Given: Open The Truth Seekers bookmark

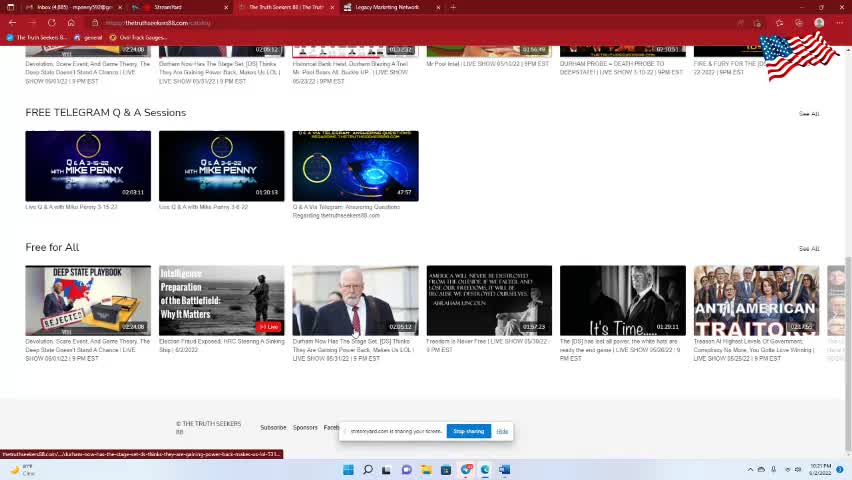Looking at the screenshot, I should tap(36, 38).
